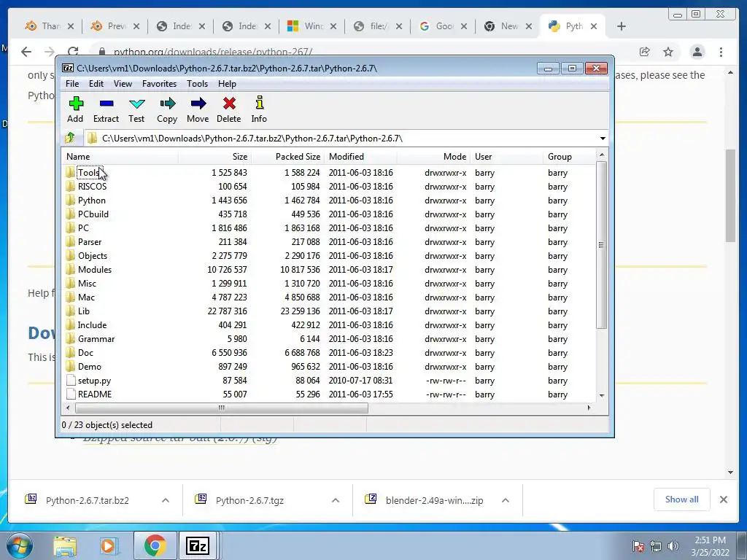The width and height of the screenshot is (747, 560).
Task: Click the Delete toolbar icon
Action: [x=228, y=109]
